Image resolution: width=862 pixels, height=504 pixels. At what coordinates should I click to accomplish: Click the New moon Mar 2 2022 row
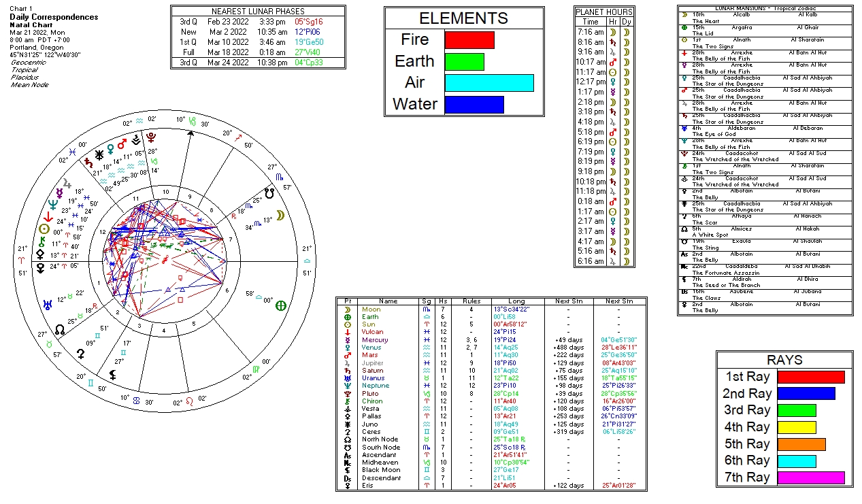[257, 31]
